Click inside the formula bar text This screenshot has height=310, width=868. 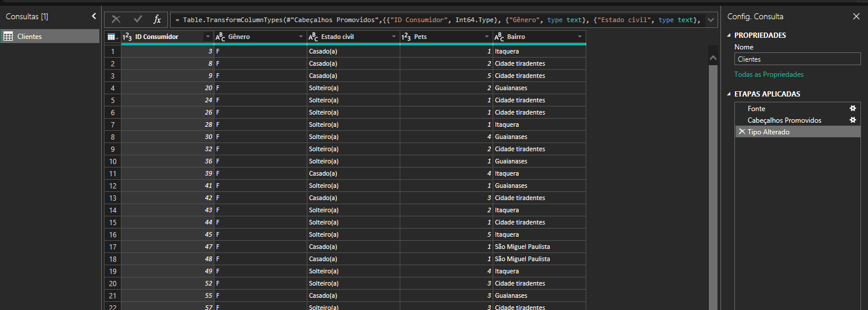point(437,20)
